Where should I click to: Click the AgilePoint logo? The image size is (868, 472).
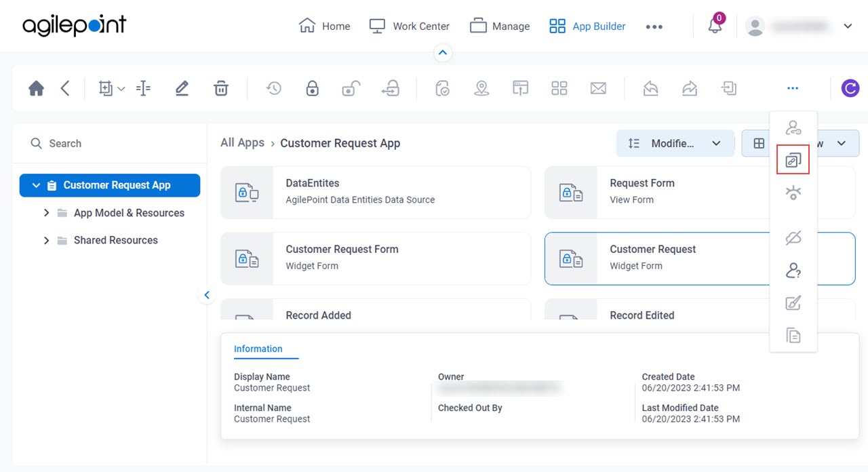point(75,26)
